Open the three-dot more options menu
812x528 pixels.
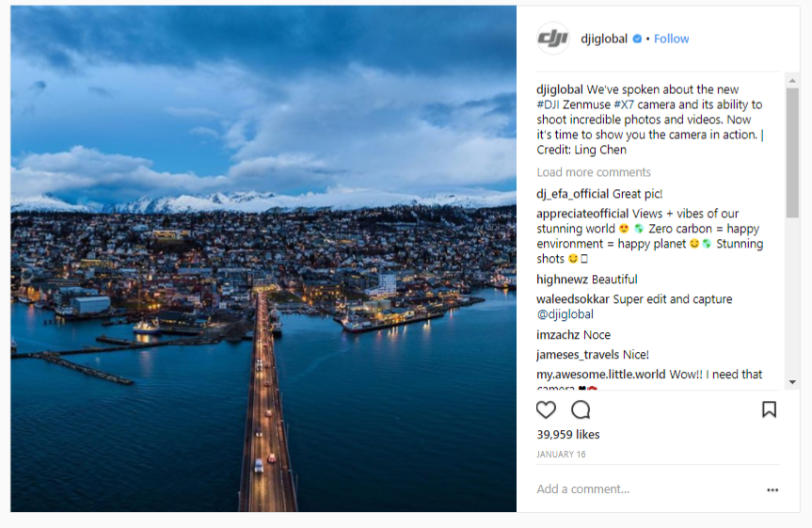click(772, 489)
